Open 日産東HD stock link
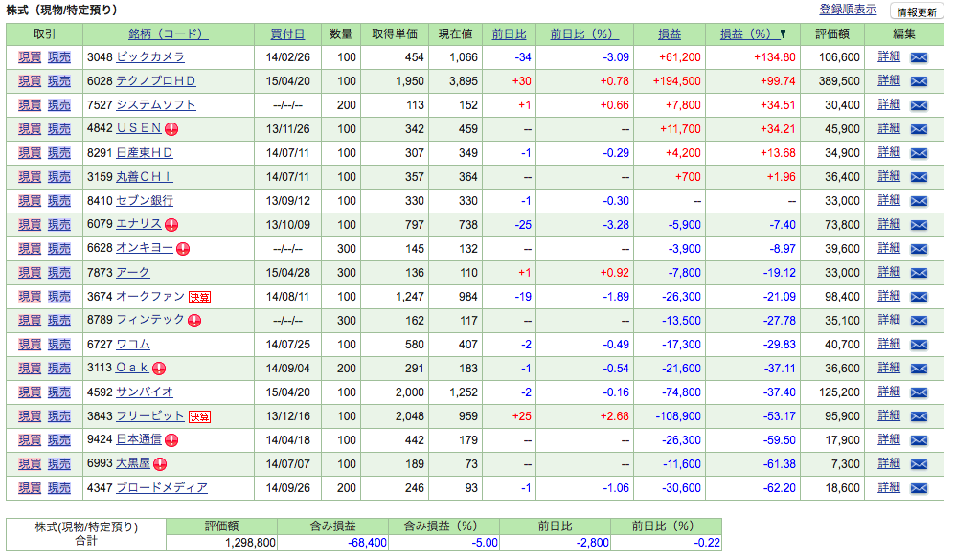The width and height of the screenshot is (955, 560). [145, 153]
